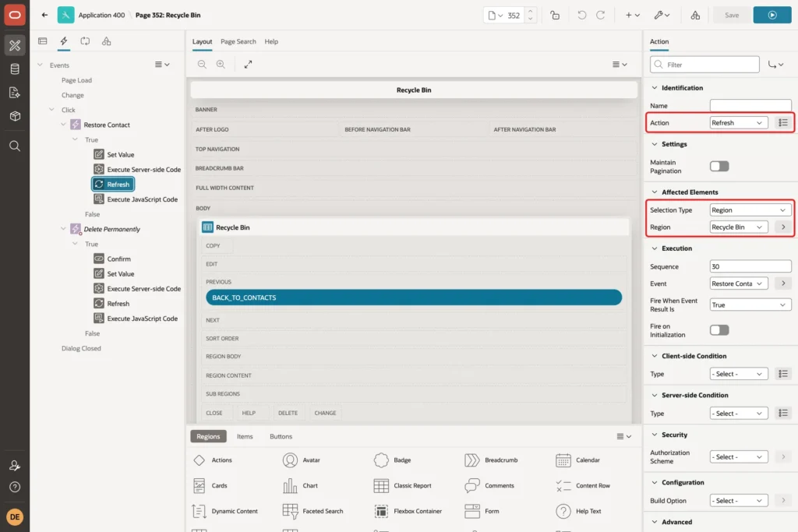798x532 pixels.
Task: Switch to the Layout tab
Action: click(202, 41)
